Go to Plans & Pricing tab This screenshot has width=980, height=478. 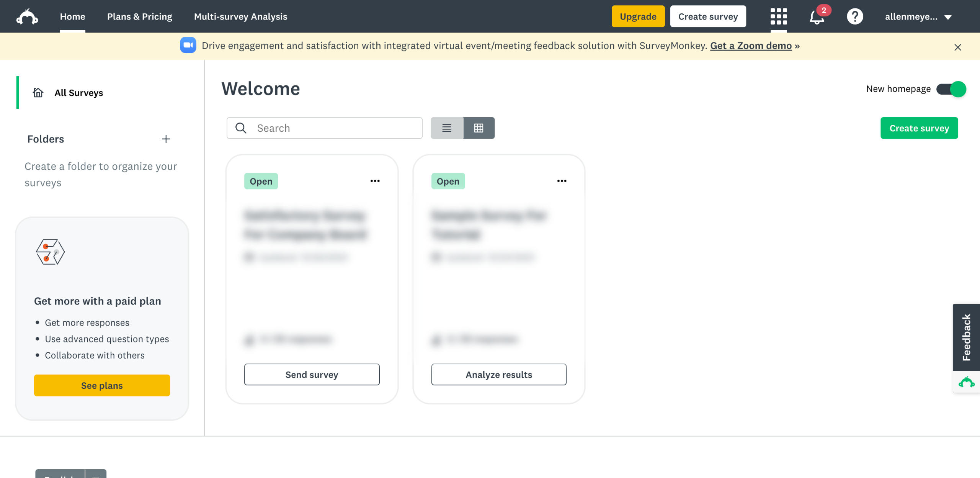pyautogui.click(x=139, y=17)
